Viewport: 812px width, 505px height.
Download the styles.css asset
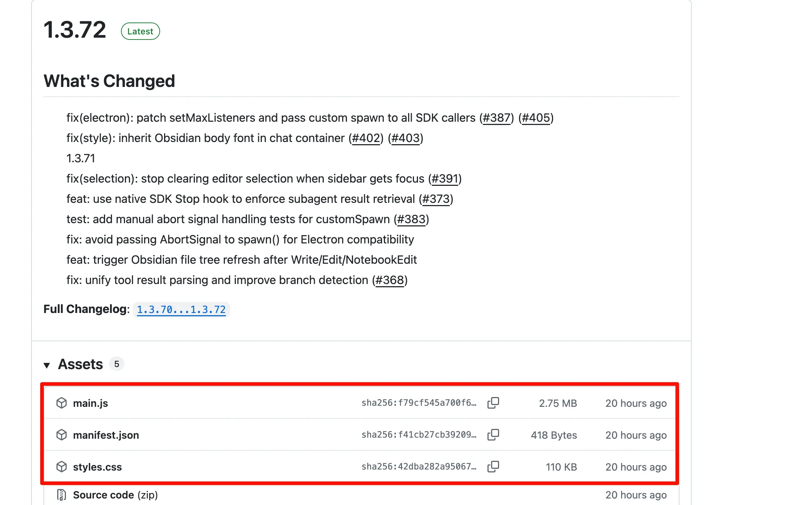tap(97, 467)
